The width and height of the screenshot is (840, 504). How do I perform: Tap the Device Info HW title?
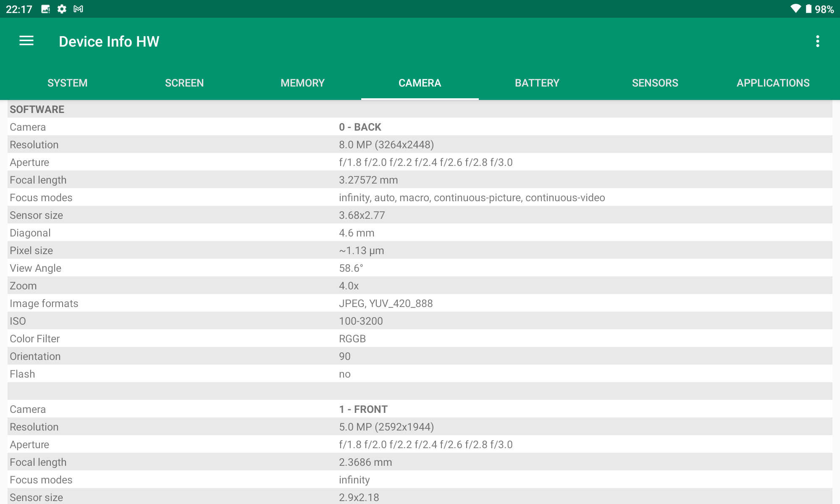click(109, 41)
